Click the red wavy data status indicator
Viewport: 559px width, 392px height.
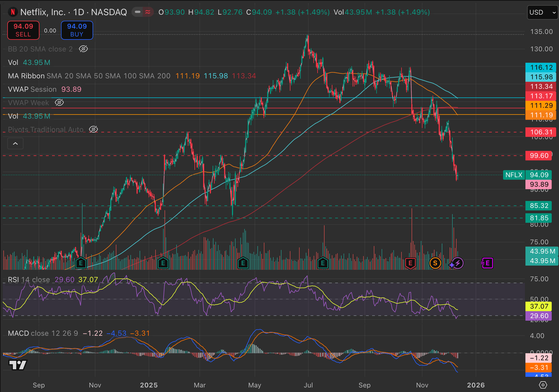click(148, 12)
